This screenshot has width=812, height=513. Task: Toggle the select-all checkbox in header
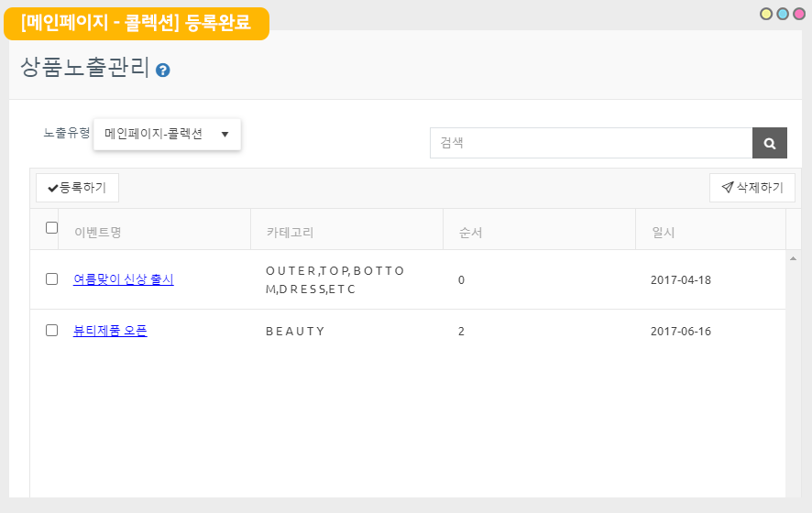[x=52, y=228]
